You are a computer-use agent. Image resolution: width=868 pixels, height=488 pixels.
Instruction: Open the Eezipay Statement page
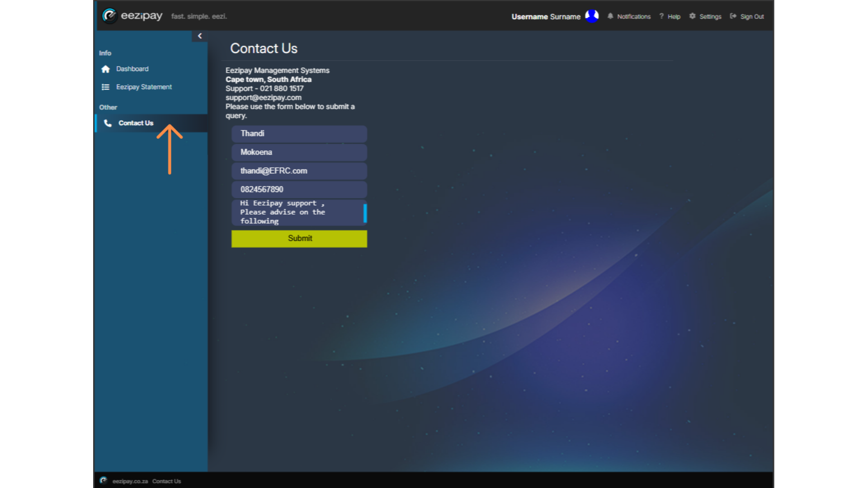click(x=144, y=87)
